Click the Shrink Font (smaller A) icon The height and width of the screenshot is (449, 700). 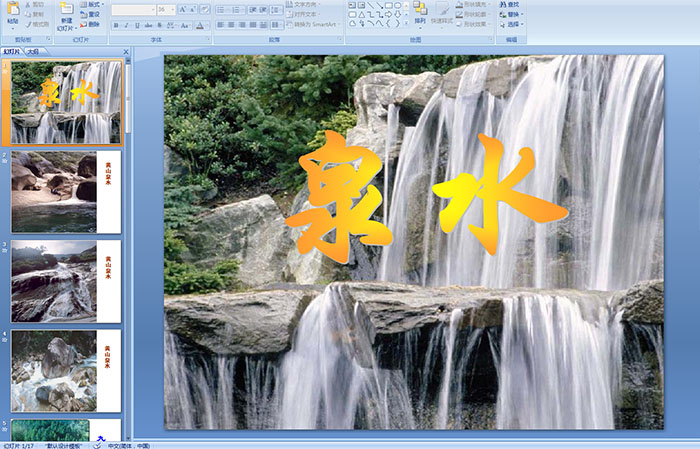tap(193, 9)
